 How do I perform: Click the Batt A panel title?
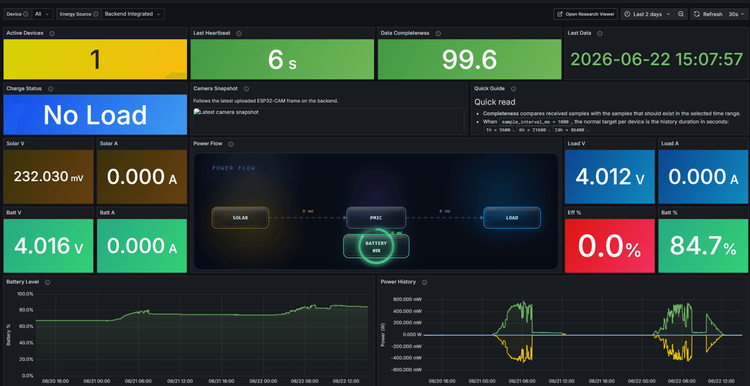107,212
